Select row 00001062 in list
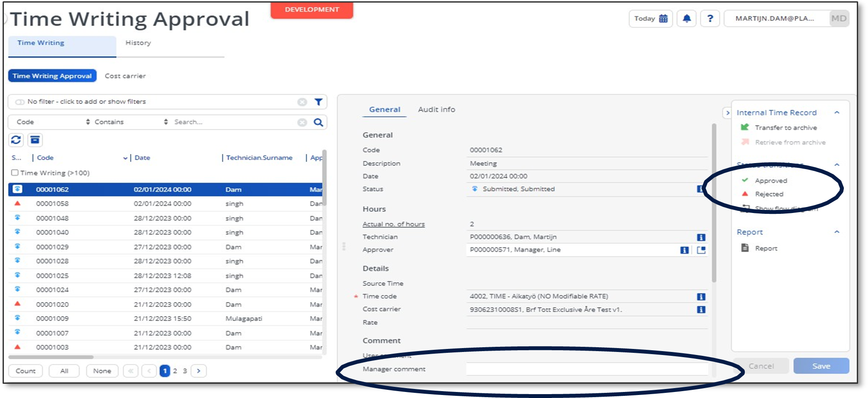This screenshot has width=868, height=398. click(165, 189)
